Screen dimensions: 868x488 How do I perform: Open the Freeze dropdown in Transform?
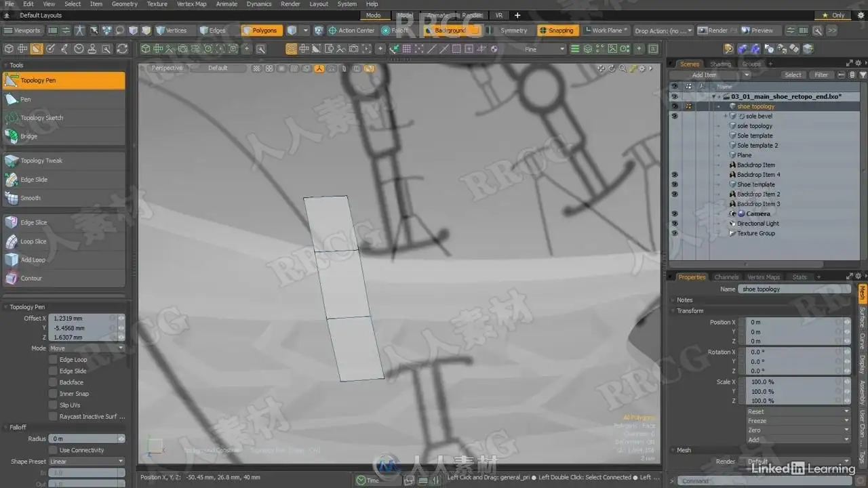coord(798,422)
